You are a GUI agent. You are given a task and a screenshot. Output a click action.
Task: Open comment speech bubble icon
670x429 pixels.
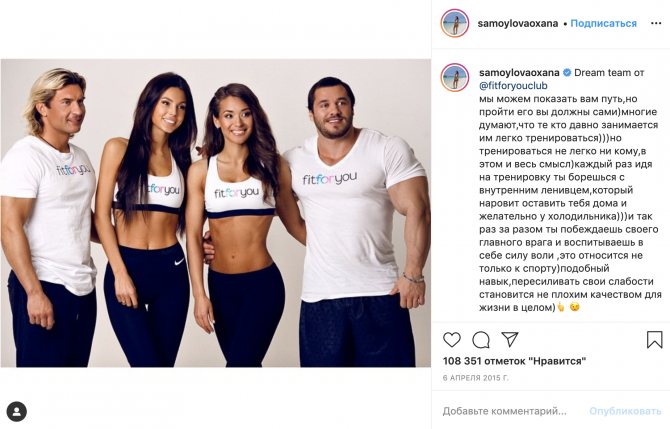tap(481, 340)
